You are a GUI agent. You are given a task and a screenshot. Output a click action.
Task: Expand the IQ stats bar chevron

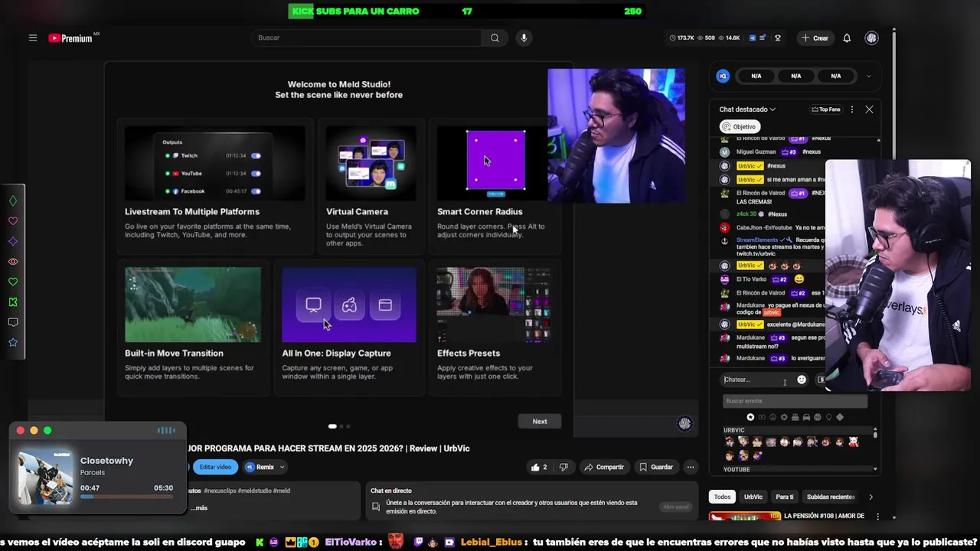coord(868,76)
